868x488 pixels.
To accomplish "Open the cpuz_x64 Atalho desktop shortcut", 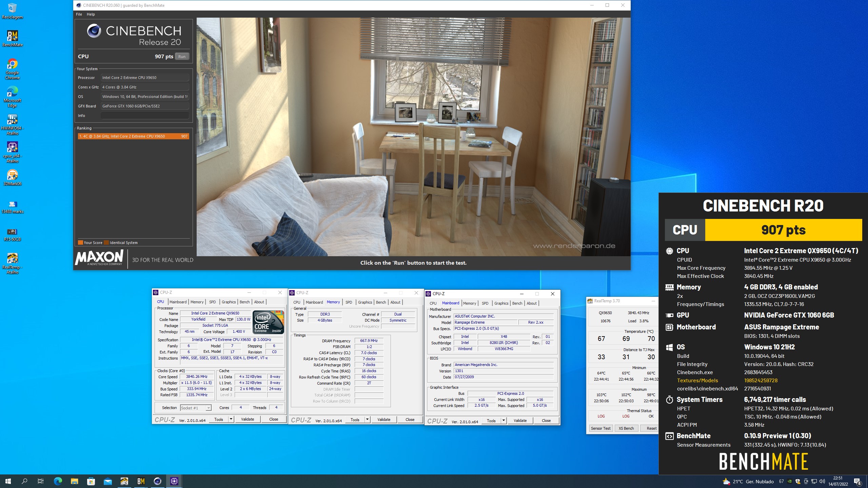I will tap(12, 152).
